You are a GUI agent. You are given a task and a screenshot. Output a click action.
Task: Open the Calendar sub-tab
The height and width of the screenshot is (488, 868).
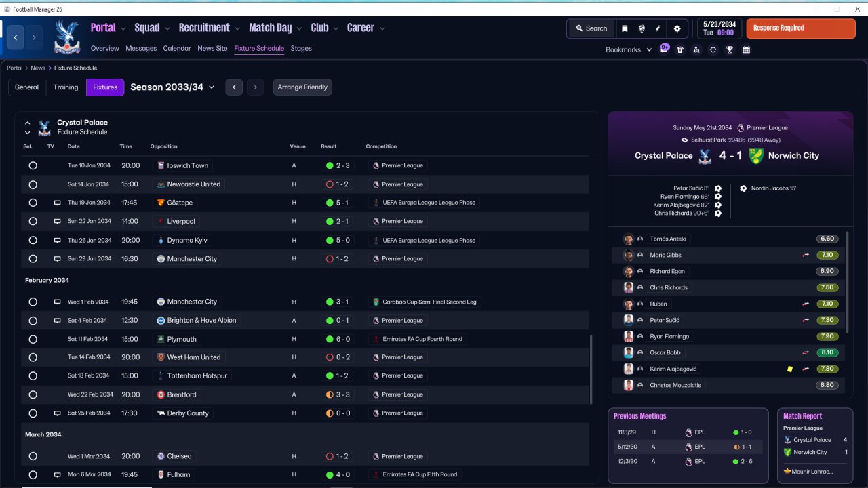click(x=177, y=49)
